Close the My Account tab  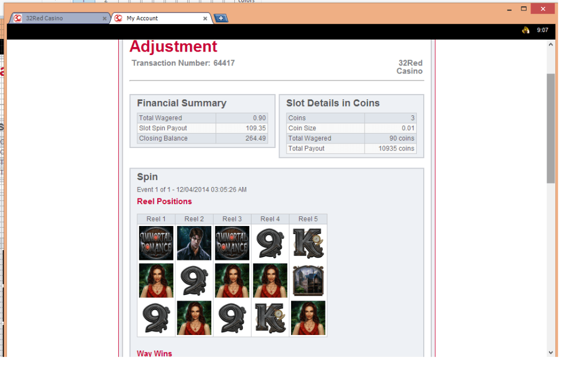pyautogui.click(x=205, y=18)
